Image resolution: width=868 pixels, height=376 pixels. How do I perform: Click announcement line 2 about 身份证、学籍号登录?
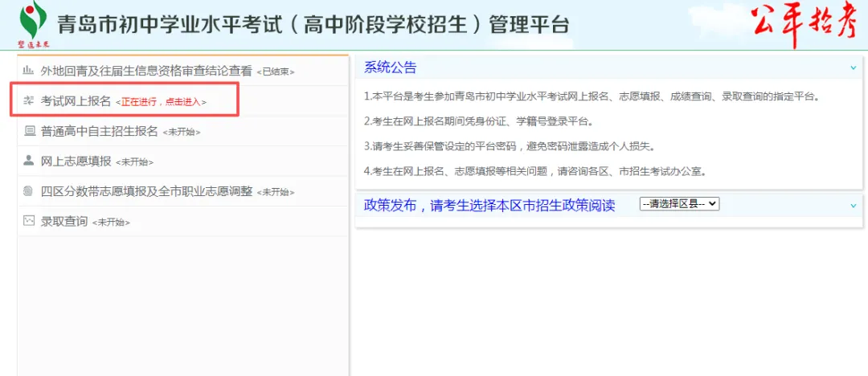[478, 121]
